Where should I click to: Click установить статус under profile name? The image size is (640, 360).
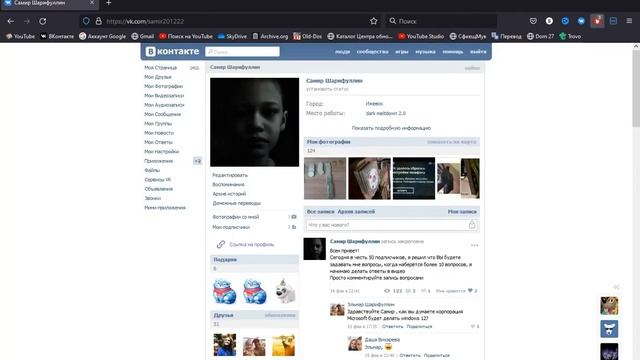(x=327, y=89)
